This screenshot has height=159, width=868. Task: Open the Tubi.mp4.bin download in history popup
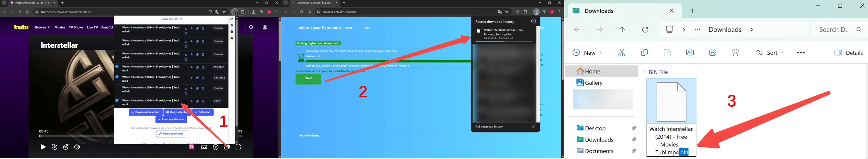(504, 34)
